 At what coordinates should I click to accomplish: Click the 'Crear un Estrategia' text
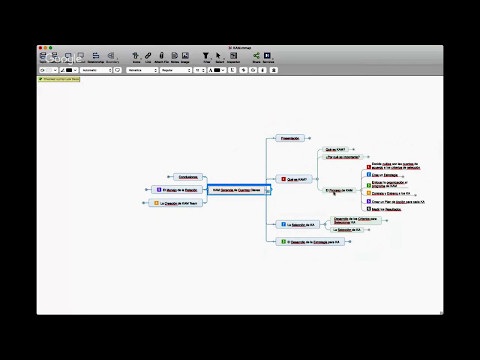click(x=385, y=175)
